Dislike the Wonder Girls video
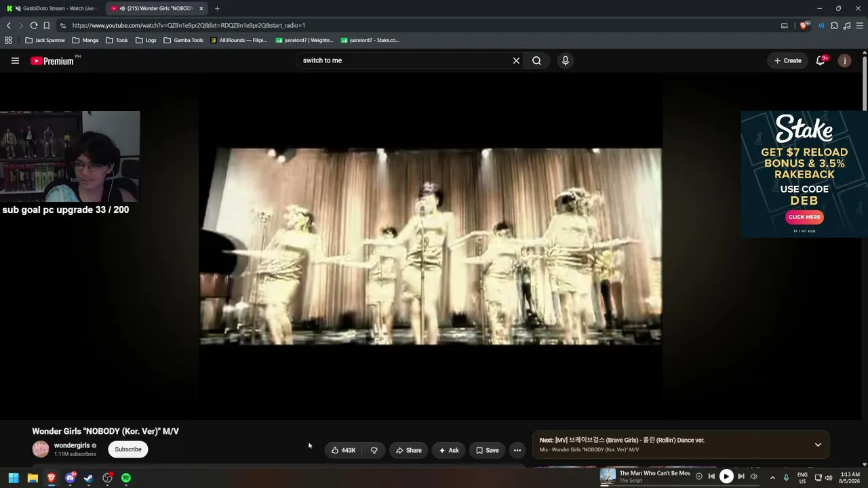This screenshot has height=488, width=868. pos(374,450)
